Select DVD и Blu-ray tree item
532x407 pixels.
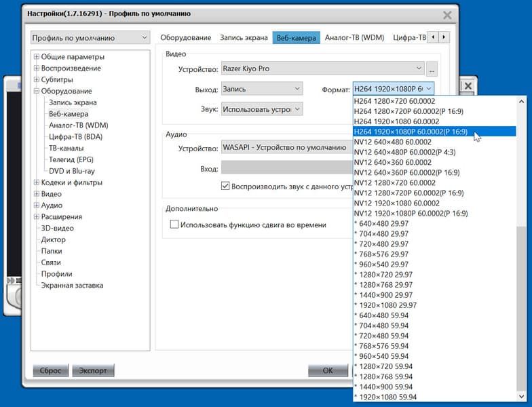click(72, 171)
